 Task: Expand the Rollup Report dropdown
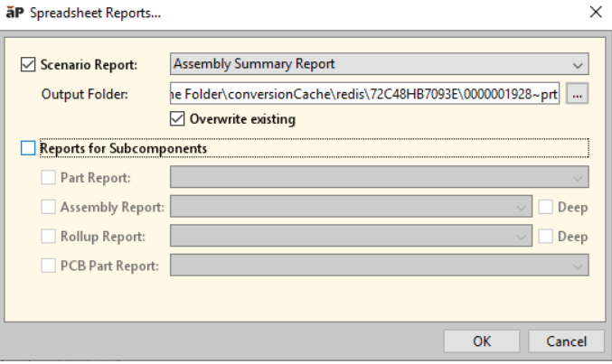(351, 236)
